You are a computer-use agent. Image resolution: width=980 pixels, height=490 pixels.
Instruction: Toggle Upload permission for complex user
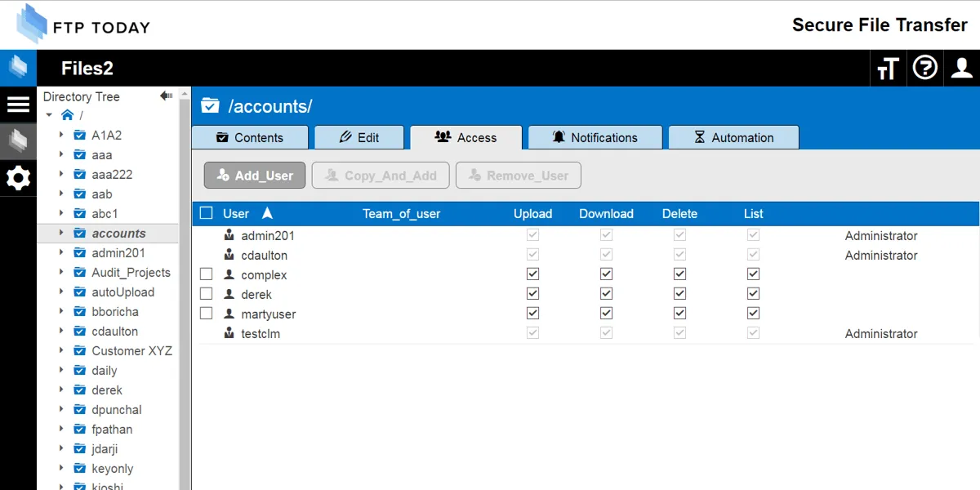coord(533,274)
